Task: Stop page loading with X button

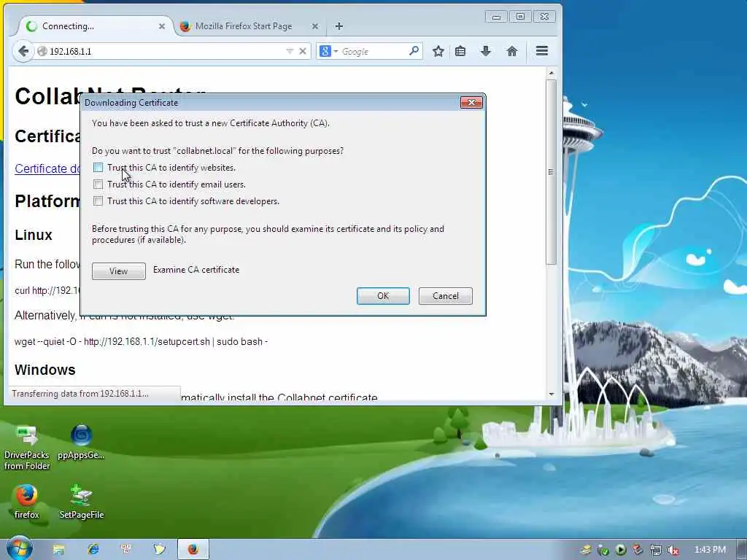Action: 303,51
